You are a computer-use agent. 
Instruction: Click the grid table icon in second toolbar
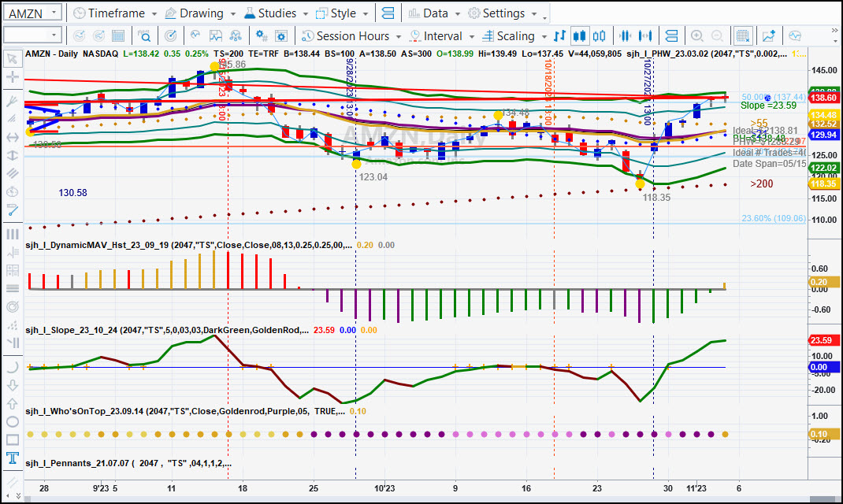coord(117,36)
